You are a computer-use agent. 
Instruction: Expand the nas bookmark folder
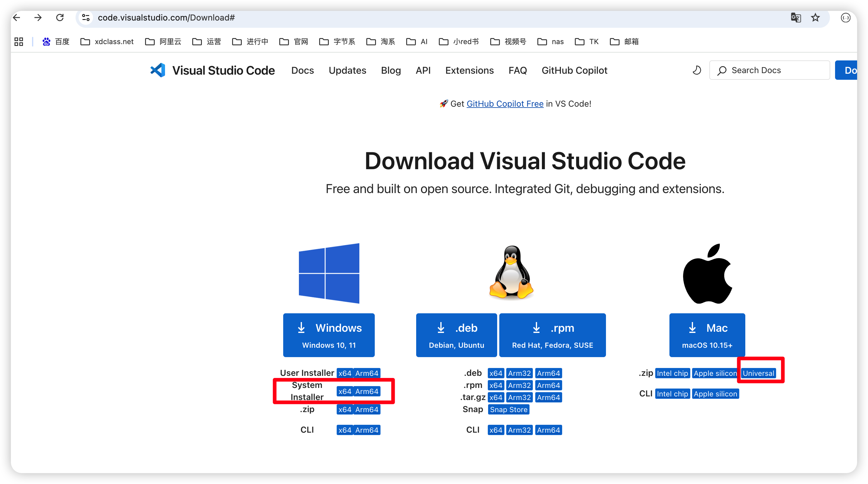point(550,41)
